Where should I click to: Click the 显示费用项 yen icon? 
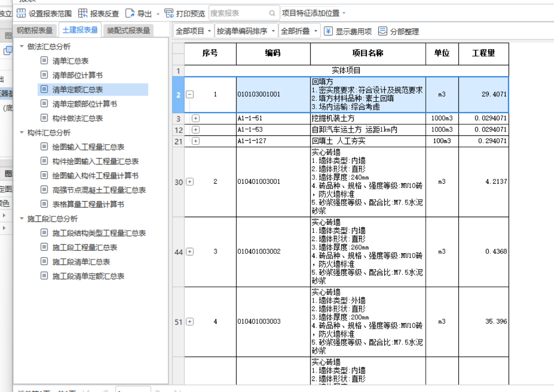tap(328, 31)
